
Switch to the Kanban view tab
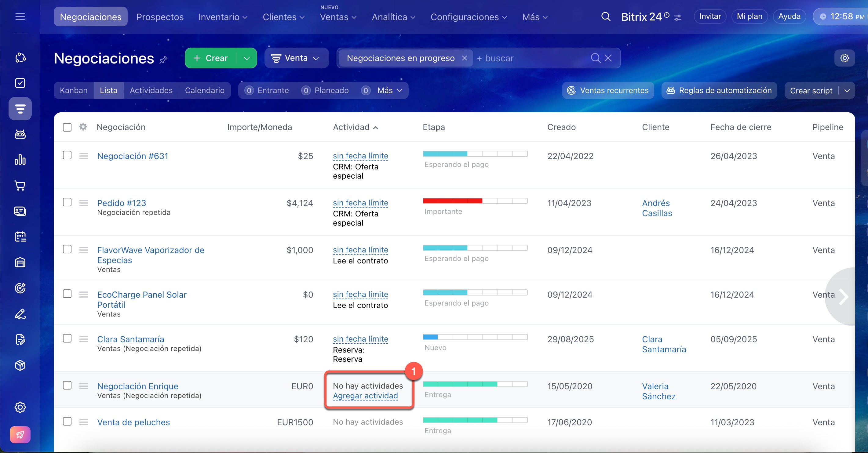click(74, 90)
